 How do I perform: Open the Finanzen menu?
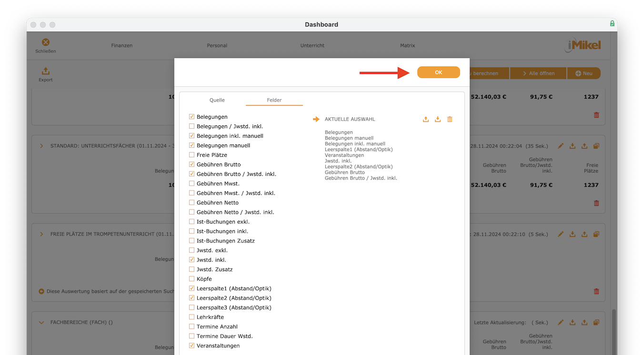coord(122,45)
